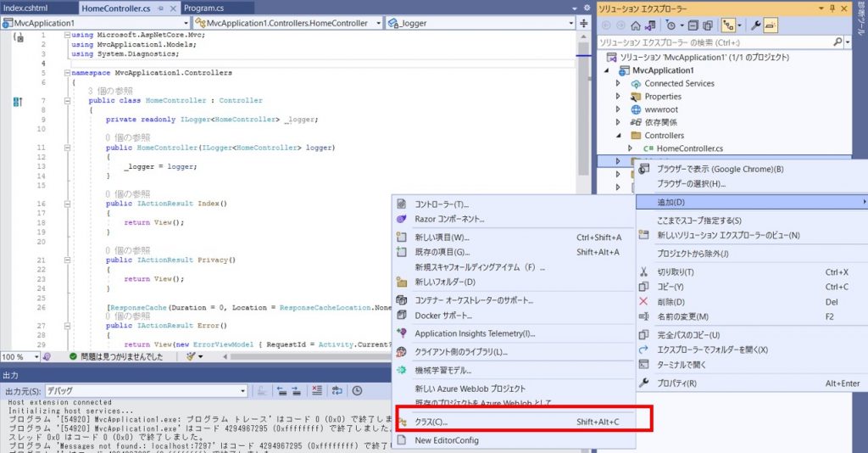Screen dimensions: 868x453
Task: Expand HomeController.cs node arrow
Action: tap(630, 148)
